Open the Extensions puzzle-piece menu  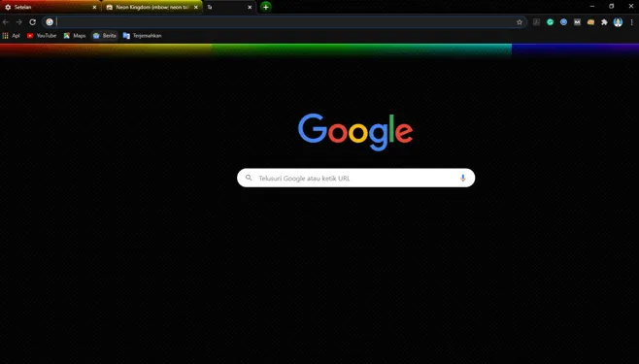point(604,22)
